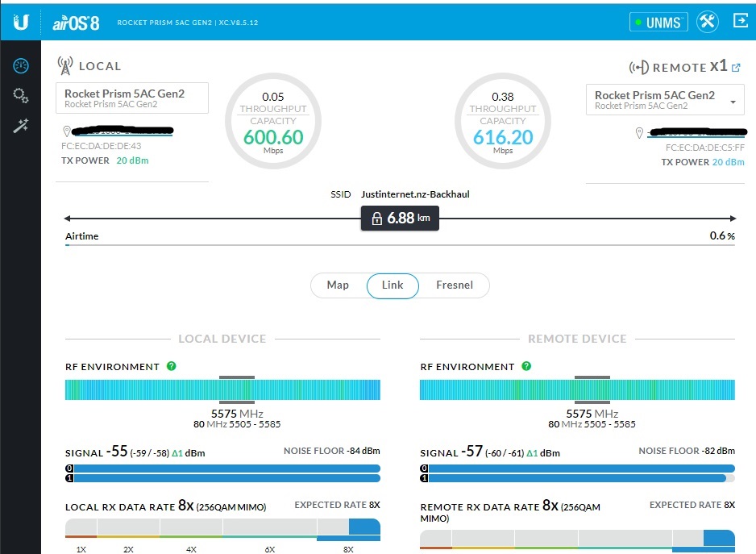
Task: Click the local RF environment spectrum bar
Action: (x=222, y=390)
